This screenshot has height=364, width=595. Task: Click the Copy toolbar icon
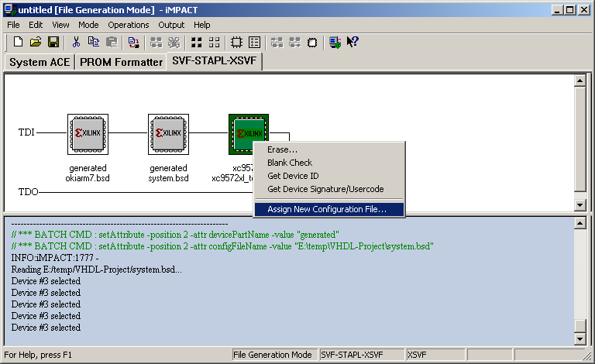[x=94, y=42]
